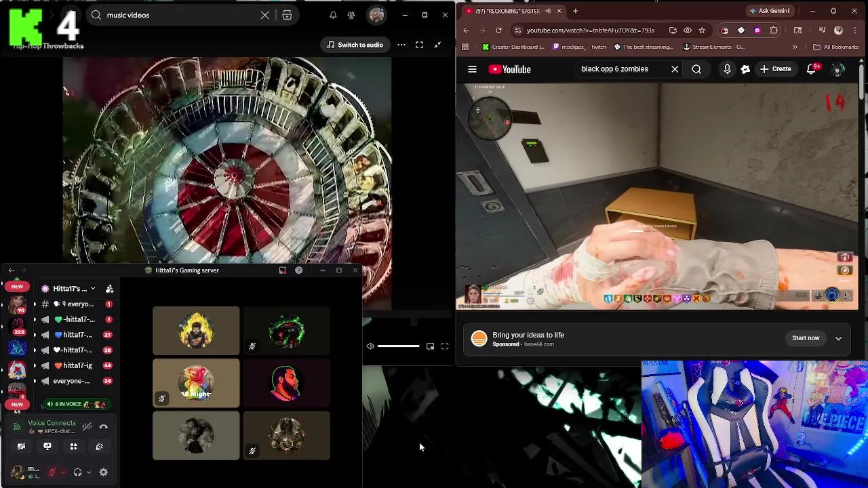The width and height of the screenshot is (868, 488).
Task: Expand hidden bookmarks chevron
Action: coord(795,47)
